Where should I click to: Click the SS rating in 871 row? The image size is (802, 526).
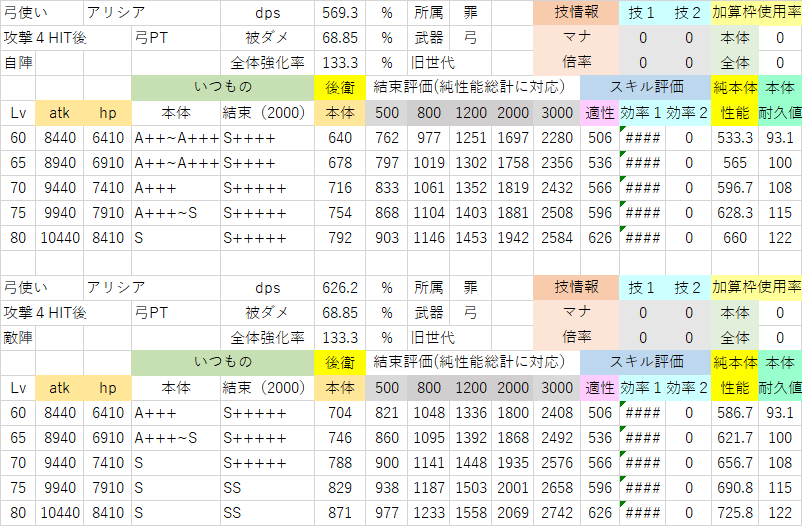tap(268, 513)
